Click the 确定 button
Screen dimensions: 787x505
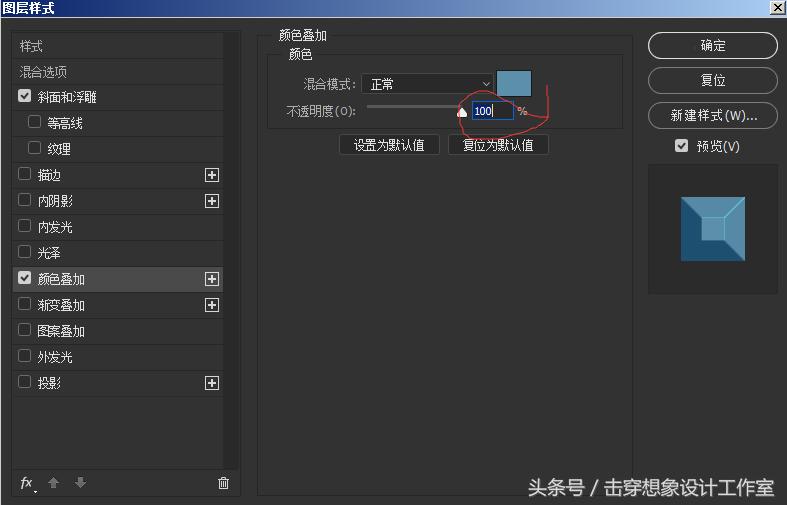(x=713, y=46)
